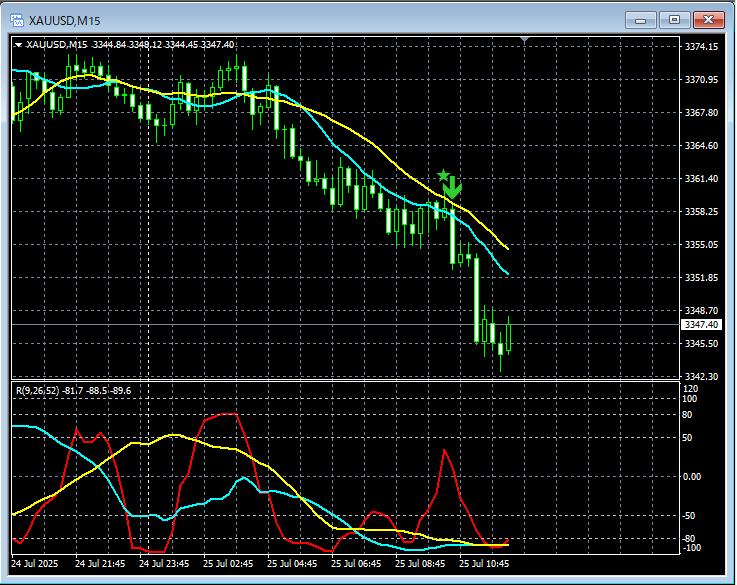
Task: Click the green down arrow sell signal
Action: point(453,187)
